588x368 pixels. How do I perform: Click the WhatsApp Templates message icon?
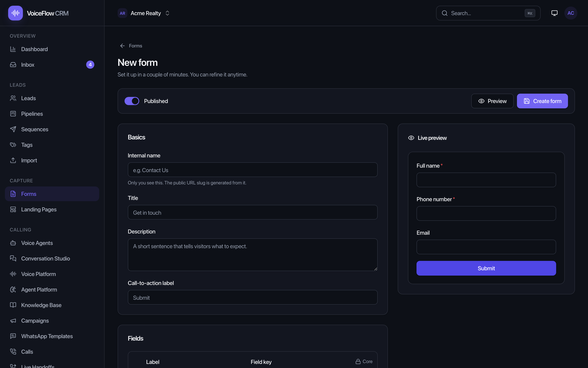click(x=13, y=336)
